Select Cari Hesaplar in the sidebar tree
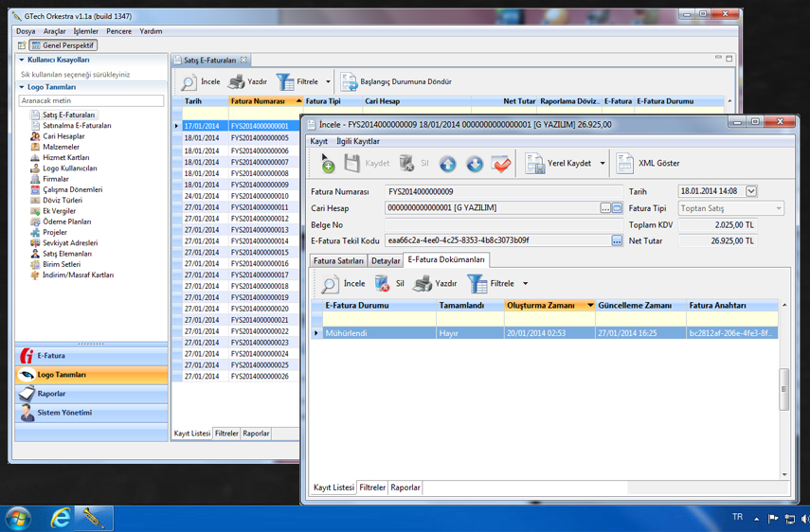 click(x=63, y=136)
